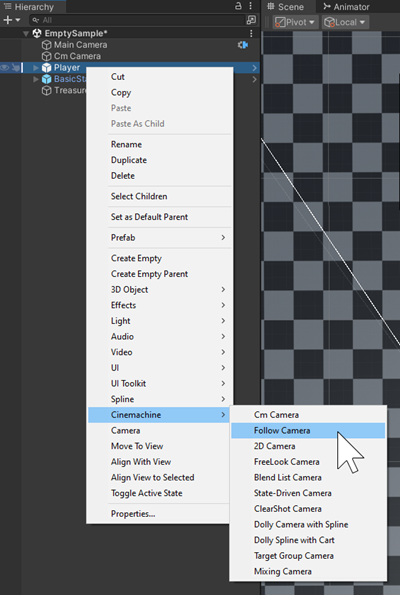Click the BasicSt prefab cube icon
The image size is (400, 595).
[x=46, y=79]
